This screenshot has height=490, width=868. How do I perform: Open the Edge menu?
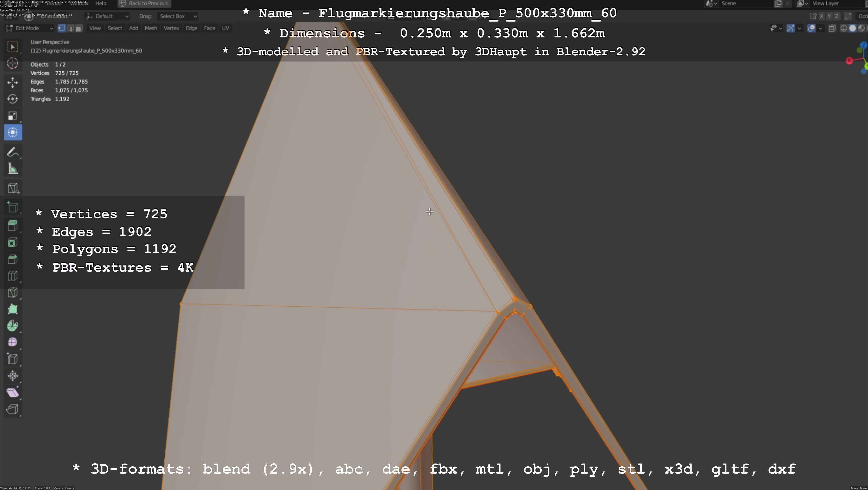tap(191, 28)
